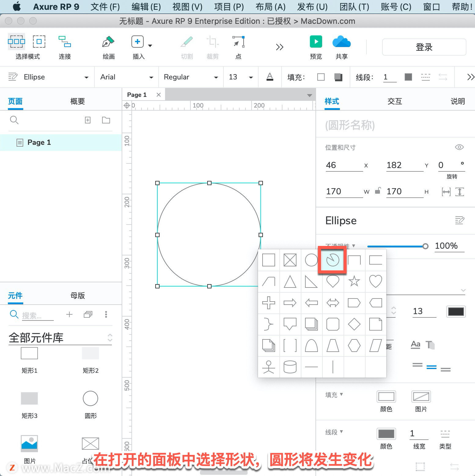
Task: Pick the diamond shape
Action: 354,324
